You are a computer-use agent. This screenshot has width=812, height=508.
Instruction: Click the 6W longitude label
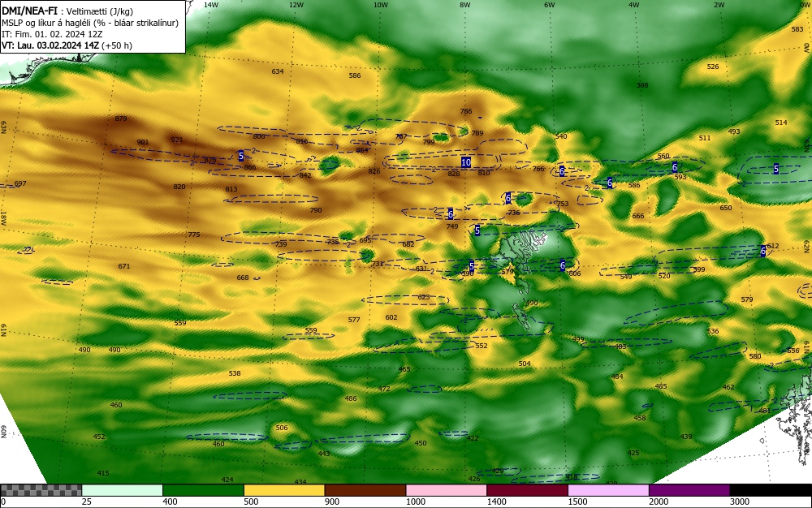pos(550,5)
